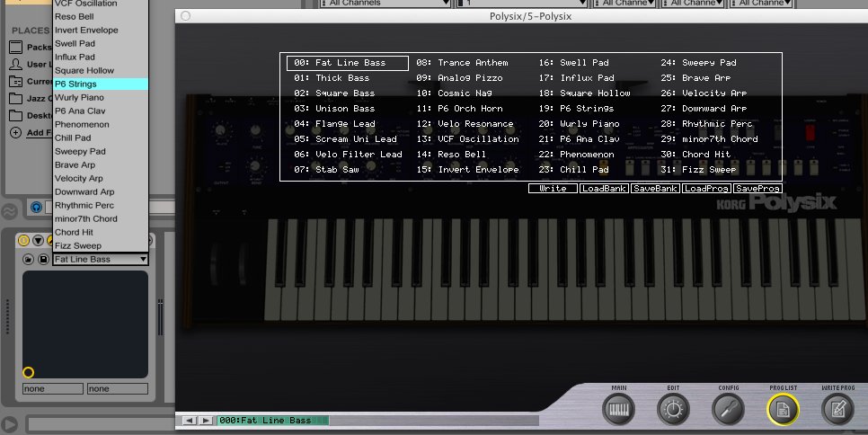Select 03: Unison Bass in program list
The width and height of the screenshot is (868, 435).
coord(333,109)
